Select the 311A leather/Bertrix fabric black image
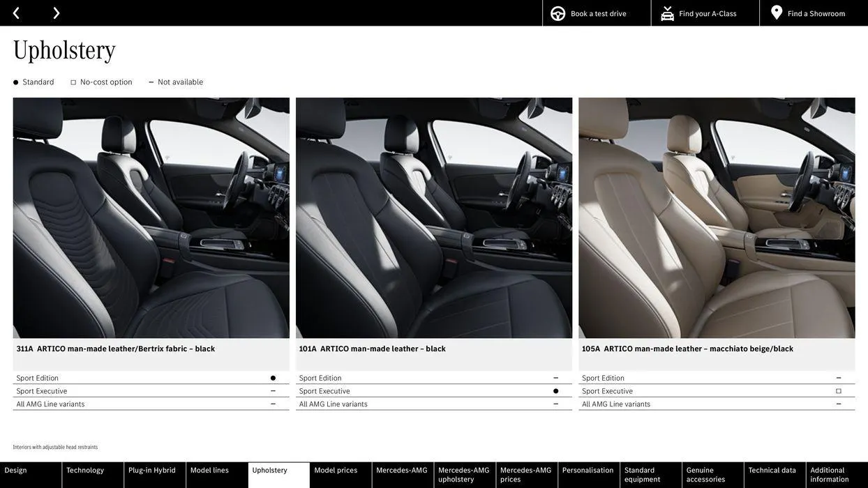 point(151,218)
